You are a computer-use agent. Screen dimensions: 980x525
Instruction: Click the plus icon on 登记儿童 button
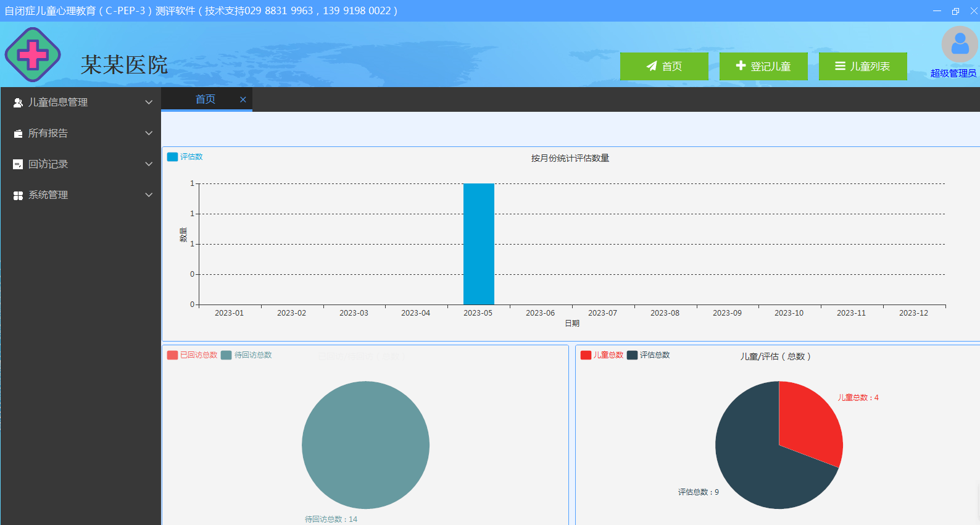click(x=741, y=65)
